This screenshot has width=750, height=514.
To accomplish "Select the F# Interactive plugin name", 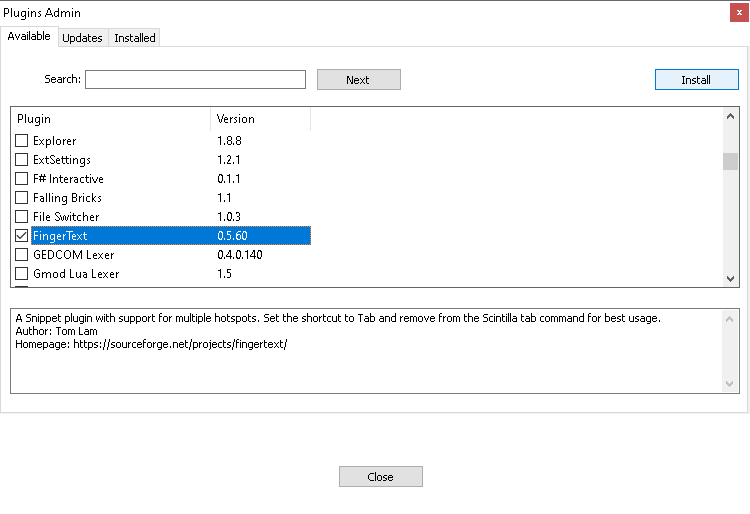I will point(68,179).
